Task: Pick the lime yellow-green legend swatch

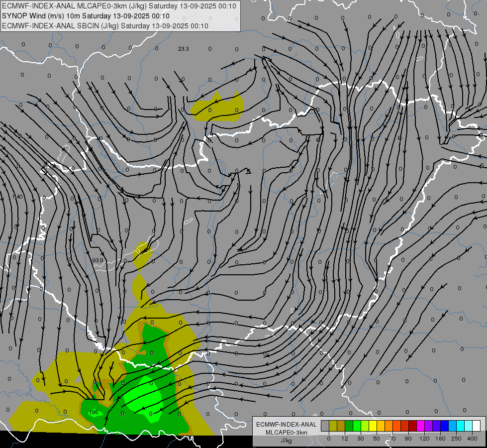Action: click(365, 426)
